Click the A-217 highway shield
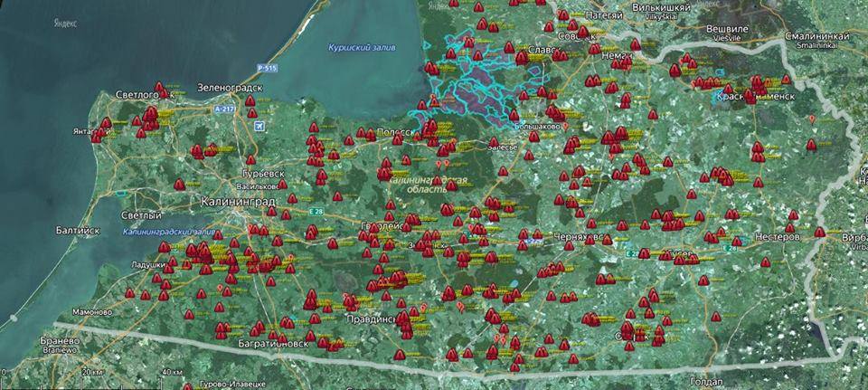The height and width of the screenshot is (390, 868). tap(225, 109)
